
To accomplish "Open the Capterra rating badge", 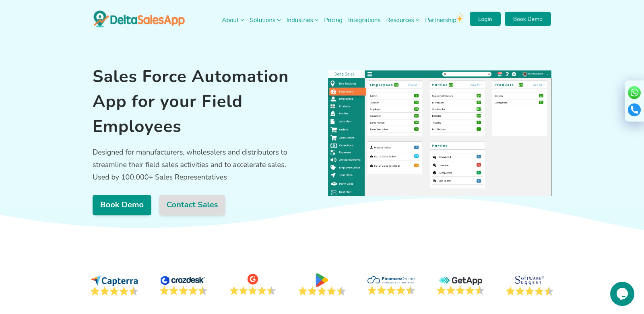I will click(114, 285).
